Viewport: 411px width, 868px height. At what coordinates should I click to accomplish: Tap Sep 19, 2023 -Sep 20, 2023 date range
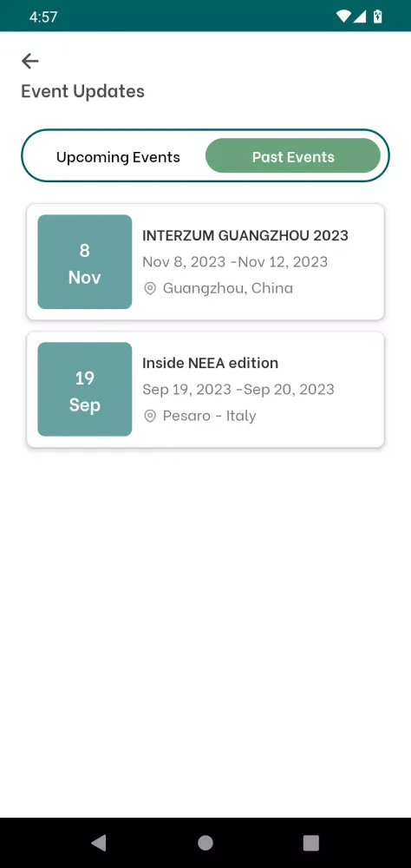pyautogui.click(x=238, y=389)
